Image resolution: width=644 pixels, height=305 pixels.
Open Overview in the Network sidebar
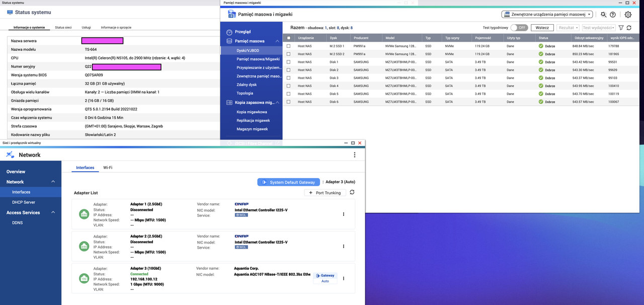(x=16, y=172)
